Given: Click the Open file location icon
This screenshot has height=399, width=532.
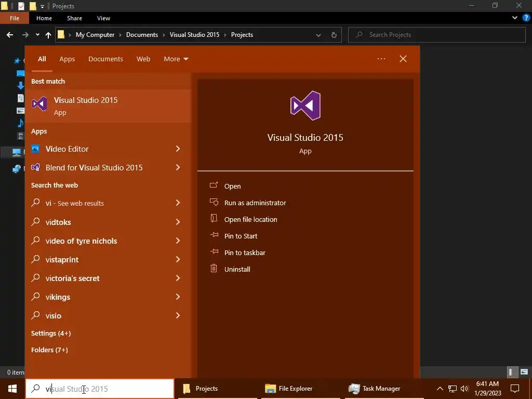Looking at the screenshot, I should click(x=214, y=219).
